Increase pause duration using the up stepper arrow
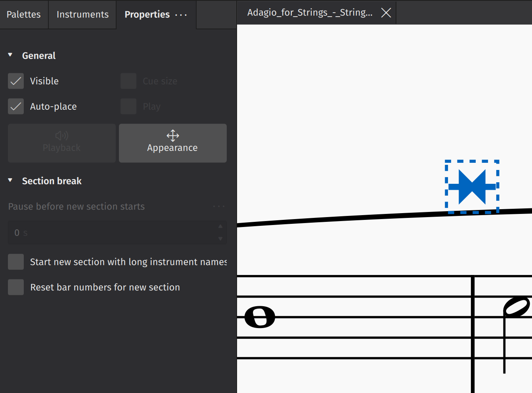 tap(220, 226)
